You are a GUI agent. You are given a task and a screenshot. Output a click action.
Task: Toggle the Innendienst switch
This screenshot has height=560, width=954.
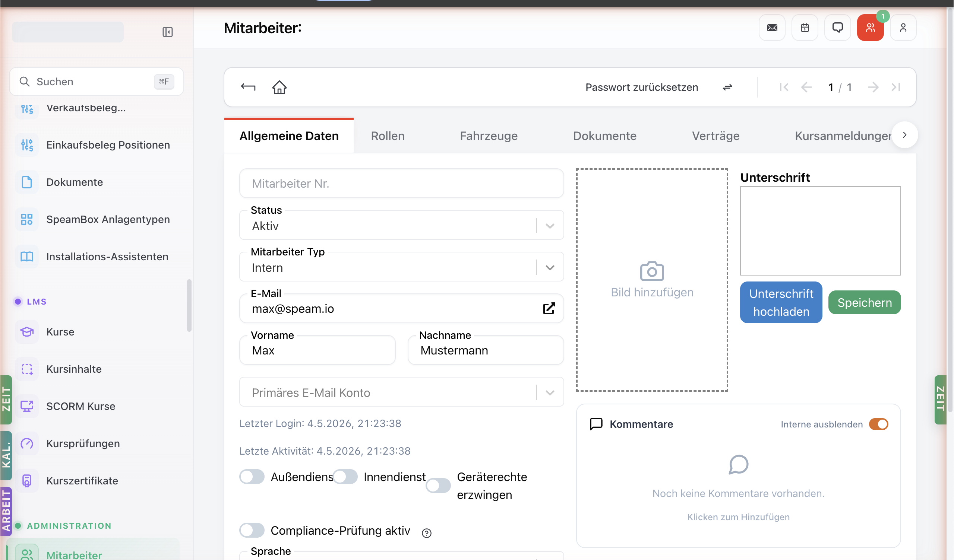point(345,477)
